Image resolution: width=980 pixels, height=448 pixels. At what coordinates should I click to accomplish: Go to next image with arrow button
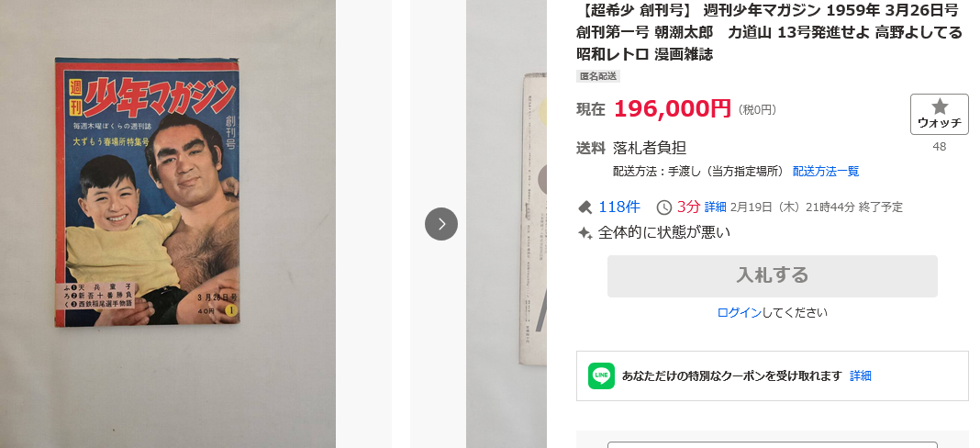(x=441, y=224)
